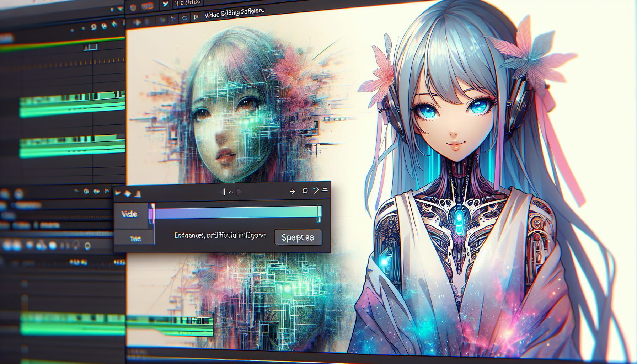The width and height of the screenshot is (637, 364).
Task: Toggle the Video track active state
Action: [130, 213]
